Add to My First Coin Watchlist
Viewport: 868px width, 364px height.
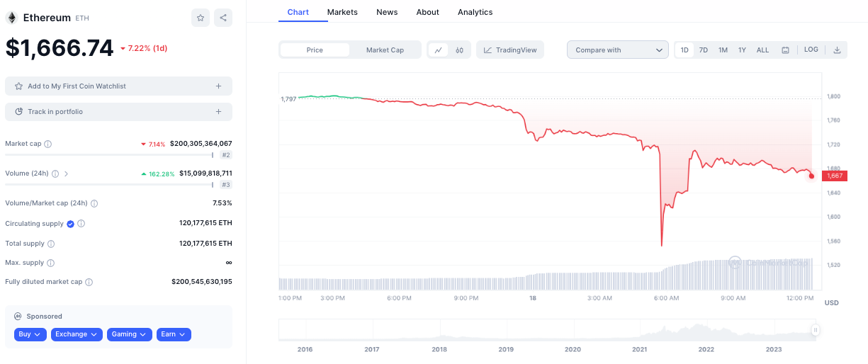[x=118, y=86]
